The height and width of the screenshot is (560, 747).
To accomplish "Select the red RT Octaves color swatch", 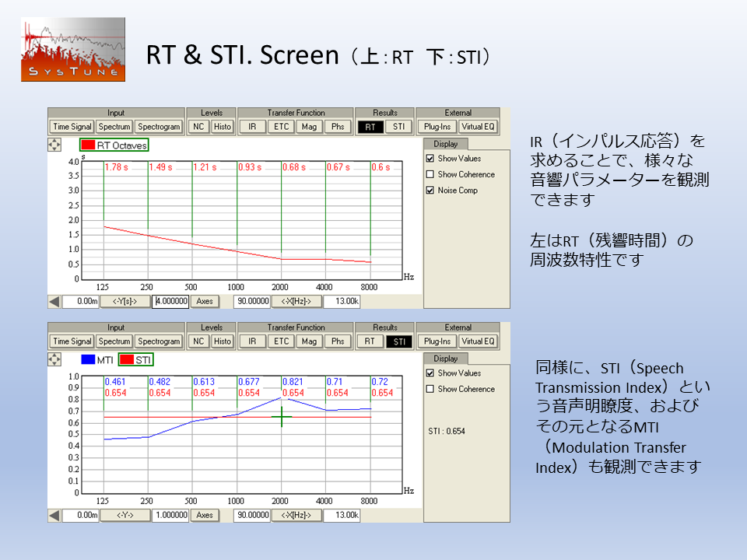I will pyautogui.click(x=88, y=145).
